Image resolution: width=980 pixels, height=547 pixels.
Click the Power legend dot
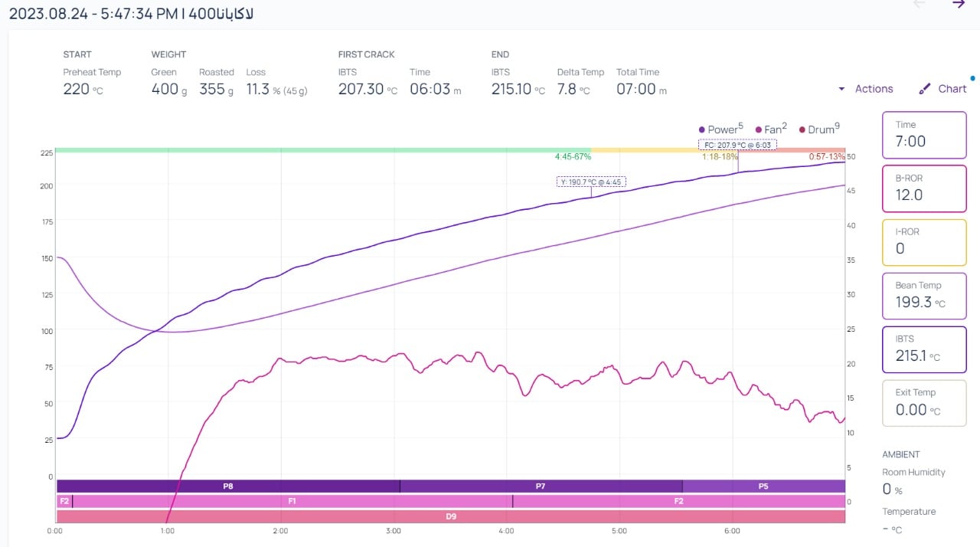tap(702, 130)
